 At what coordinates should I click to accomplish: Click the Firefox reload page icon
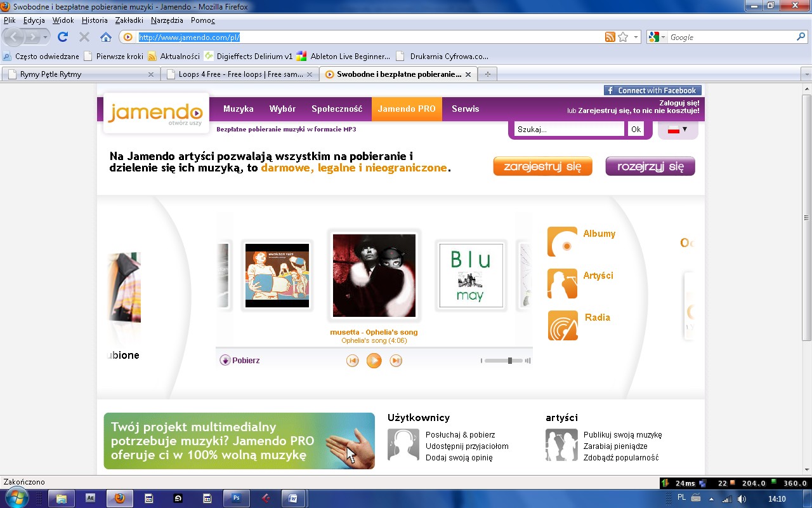pyautogui.click(x=63, y=37)
